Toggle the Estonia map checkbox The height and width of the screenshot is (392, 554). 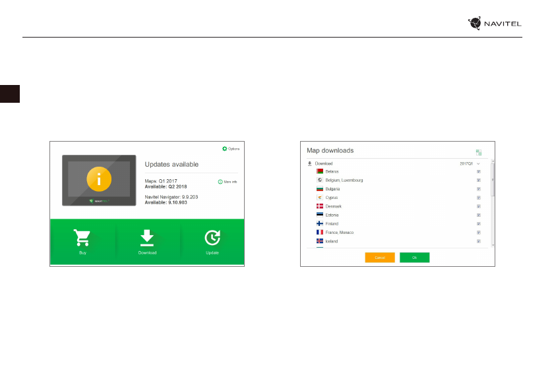pos(479,215)
